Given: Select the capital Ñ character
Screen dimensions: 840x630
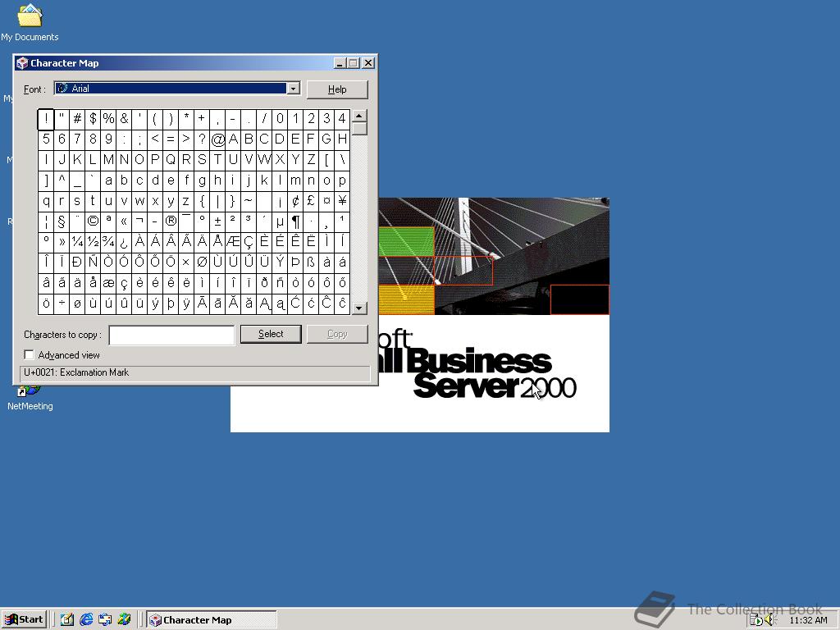Looking at the screenshot, I should (x=93, y=262).
